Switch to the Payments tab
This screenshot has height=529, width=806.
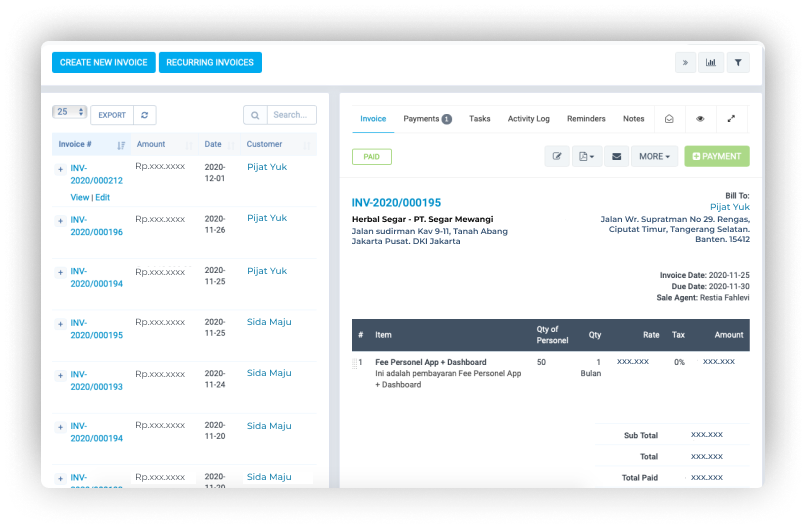(427, 119)
